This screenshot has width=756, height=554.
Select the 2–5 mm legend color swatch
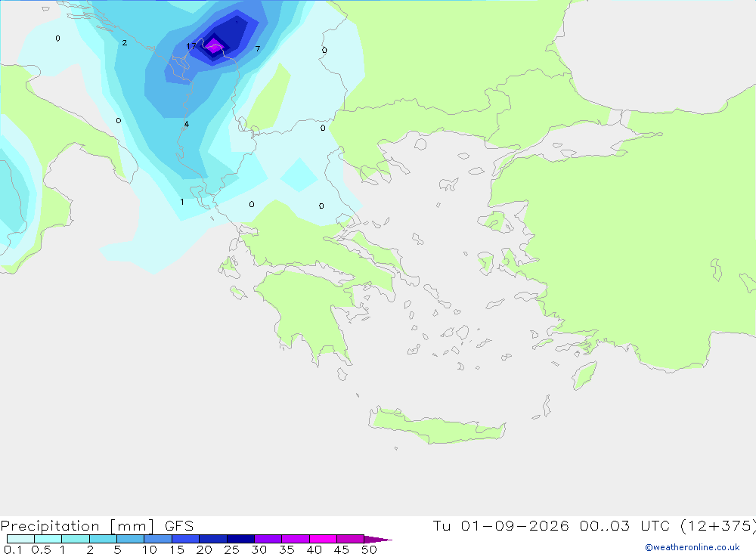(103, 539)
